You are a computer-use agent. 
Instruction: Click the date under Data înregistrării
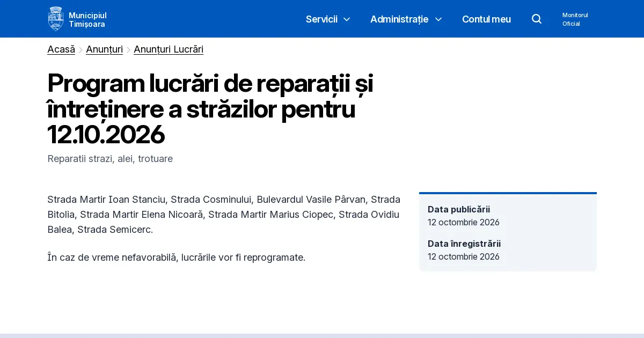click(464, 256)
